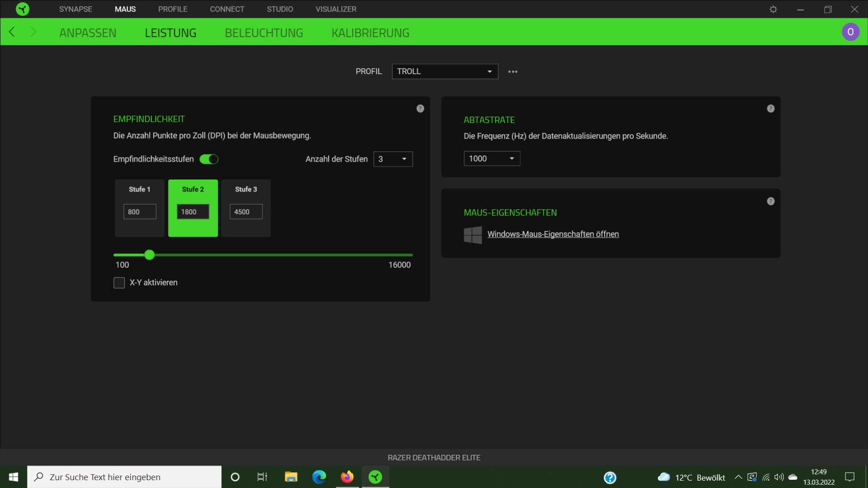Viewport: 868px width, 488px height.
Task: Open Synapse settings gear
Action: [x=773, y=9]
